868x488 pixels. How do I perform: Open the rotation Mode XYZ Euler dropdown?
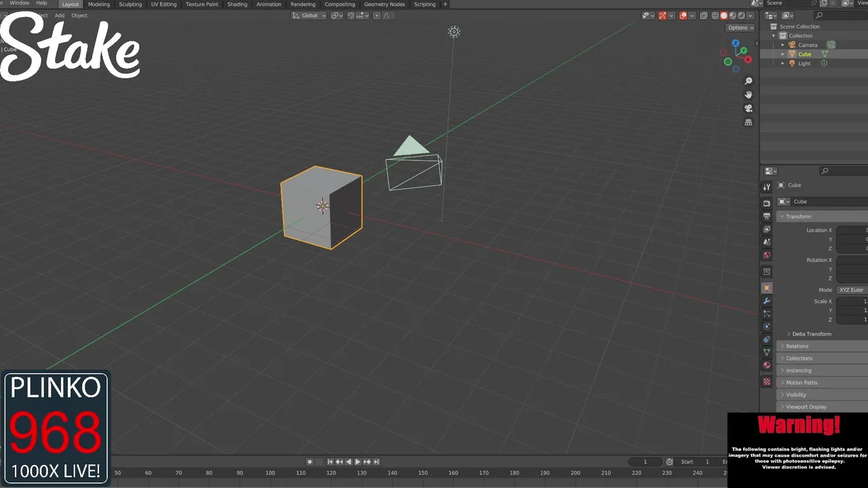(852, 290)
